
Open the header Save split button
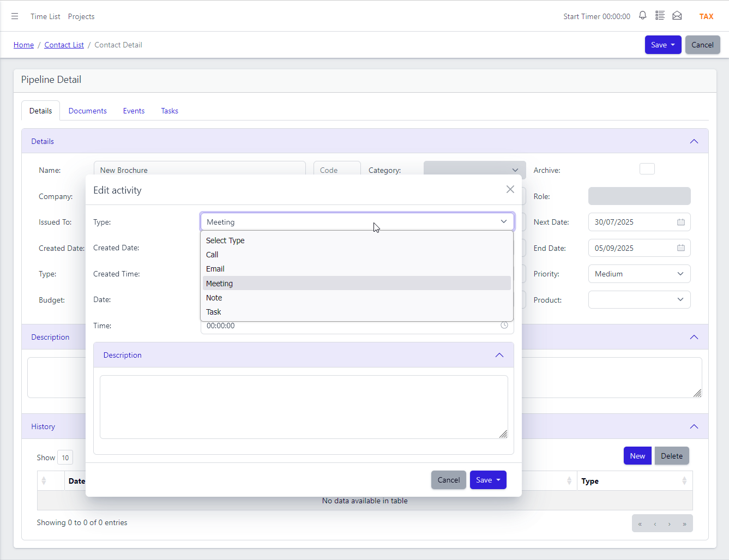tap(663, 45)
